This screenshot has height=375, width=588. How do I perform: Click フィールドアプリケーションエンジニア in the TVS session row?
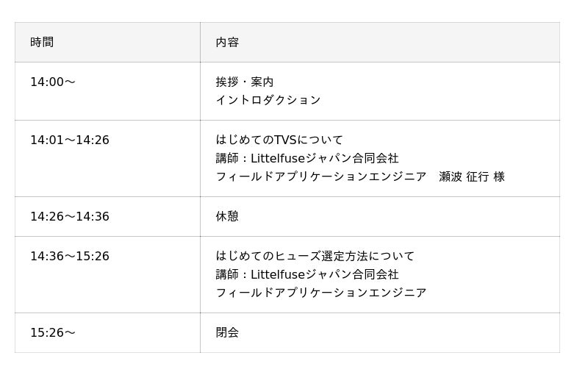click(321, 176)
